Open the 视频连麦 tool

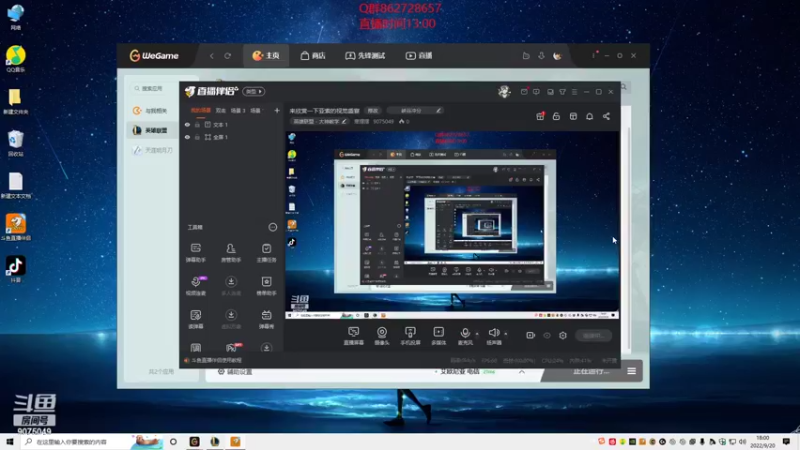196,286
